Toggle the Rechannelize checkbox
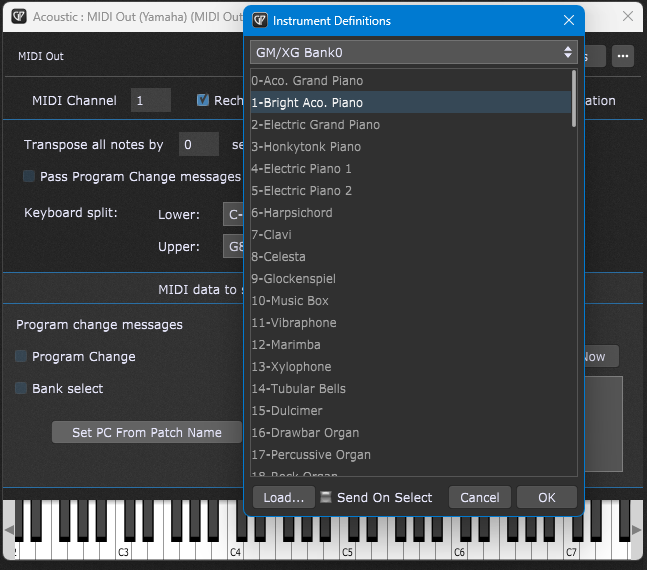 coord(203,100)
